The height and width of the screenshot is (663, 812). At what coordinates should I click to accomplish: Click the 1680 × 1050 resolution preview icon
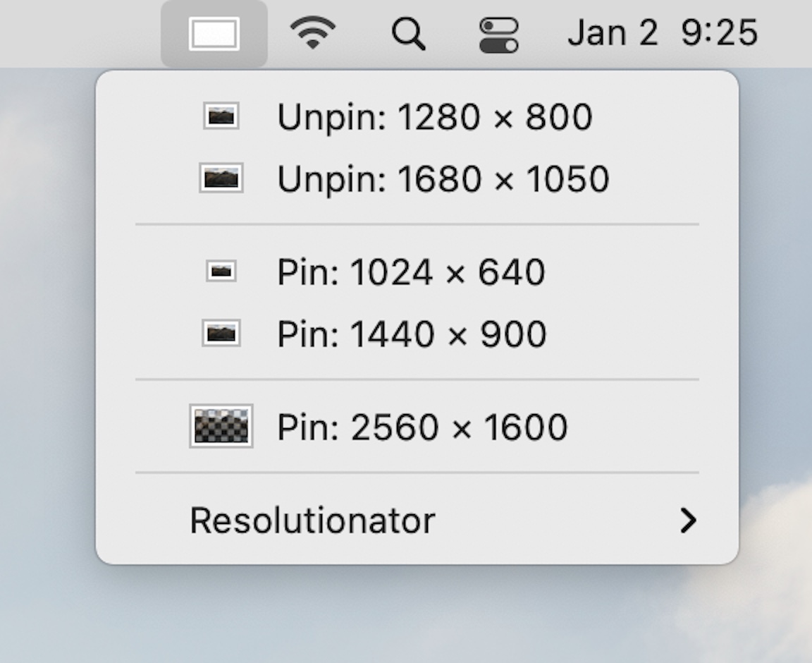pos(221,178)
